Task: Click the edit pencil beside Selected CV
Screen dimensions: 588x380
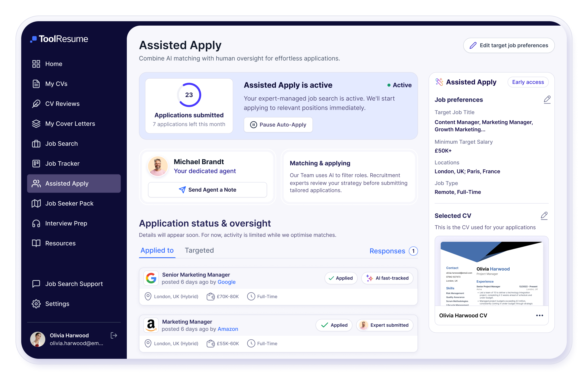Action: 544,216
